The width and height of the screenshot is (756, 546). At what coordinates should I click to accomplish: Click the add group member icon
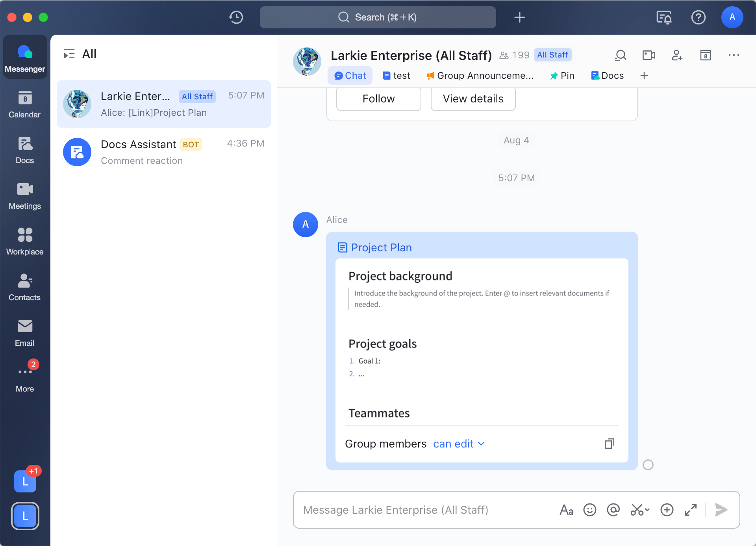pyautogui.click(x=677, y=55)
